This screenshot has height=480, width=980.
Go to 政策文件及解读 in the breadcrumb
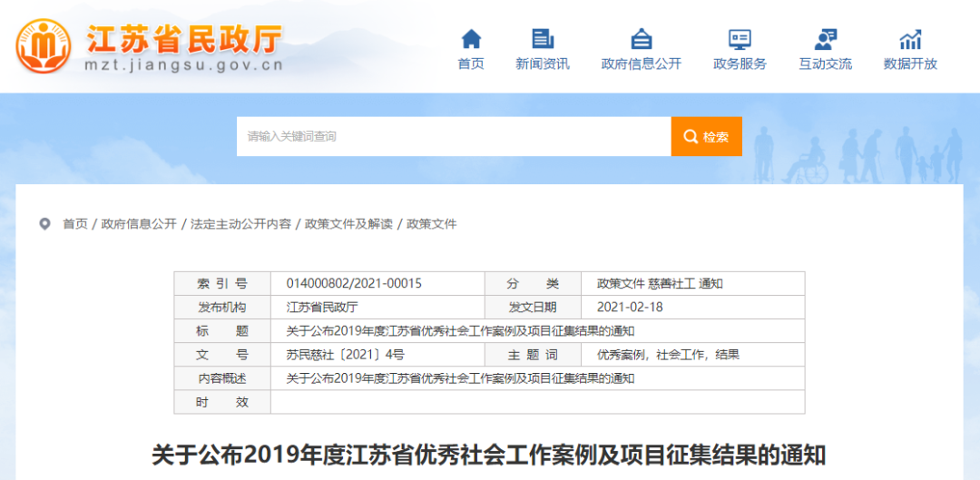click(348, 224)
